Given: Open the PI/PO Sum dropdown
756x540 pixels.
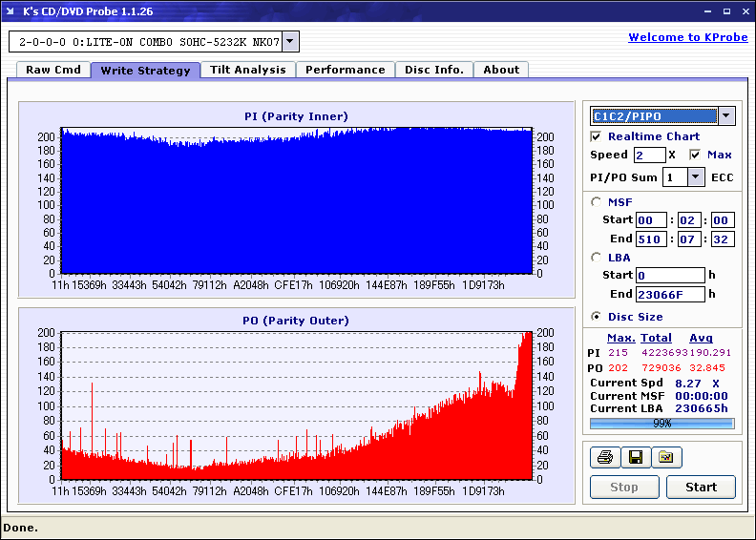Looking at the screenshot, I should point(695,177).
